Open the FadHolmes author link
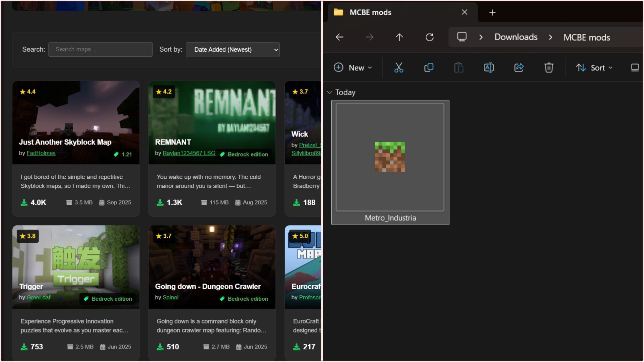 coord(41,153)
